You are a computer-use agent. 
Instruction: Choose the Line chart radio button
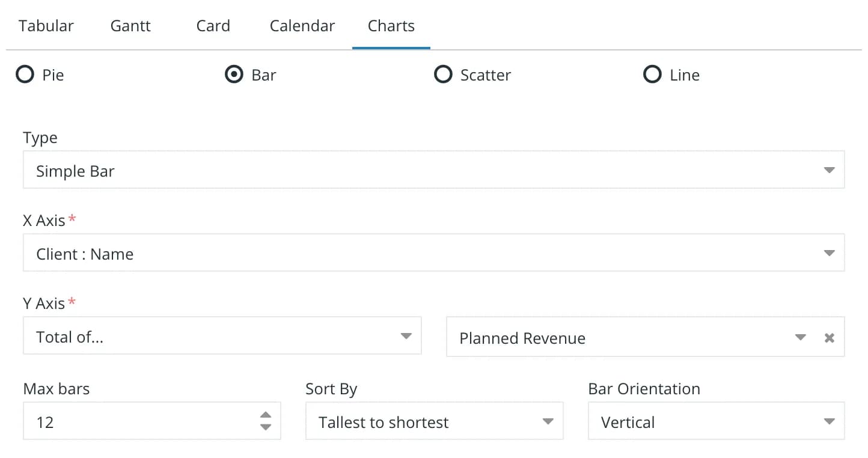point(652,75)
